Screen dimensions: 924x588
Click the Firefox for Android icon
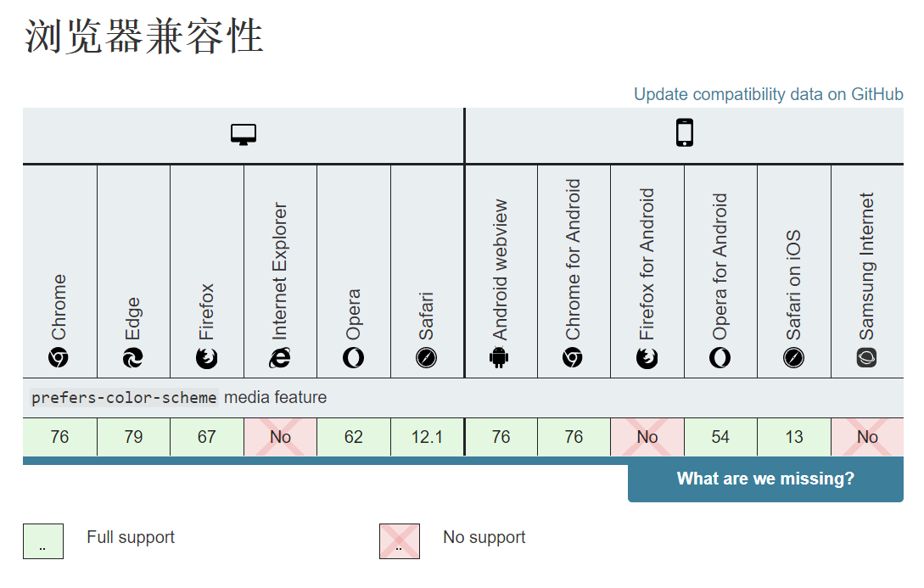coord(647,357)
